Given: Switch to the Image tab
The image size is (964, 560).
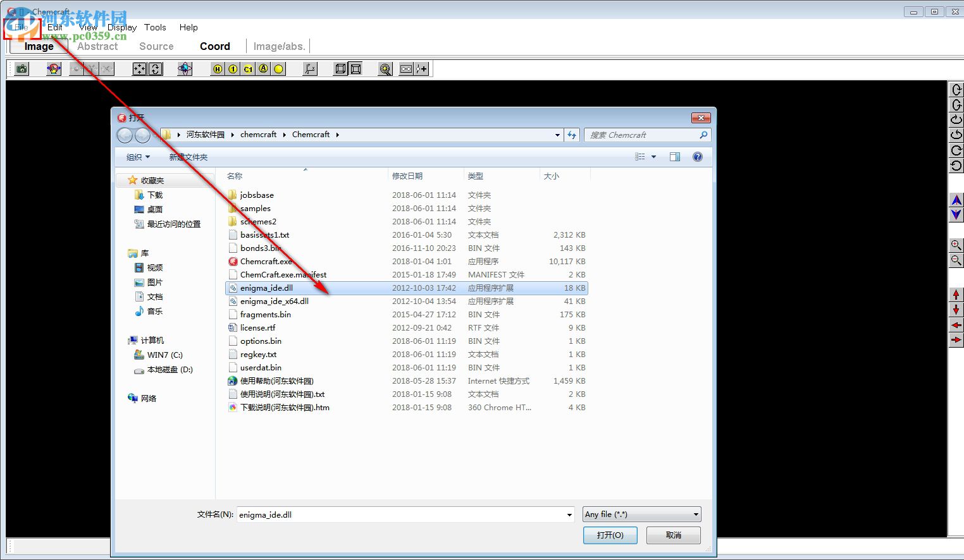Looking at the screenshot, I should coord(39,46).
